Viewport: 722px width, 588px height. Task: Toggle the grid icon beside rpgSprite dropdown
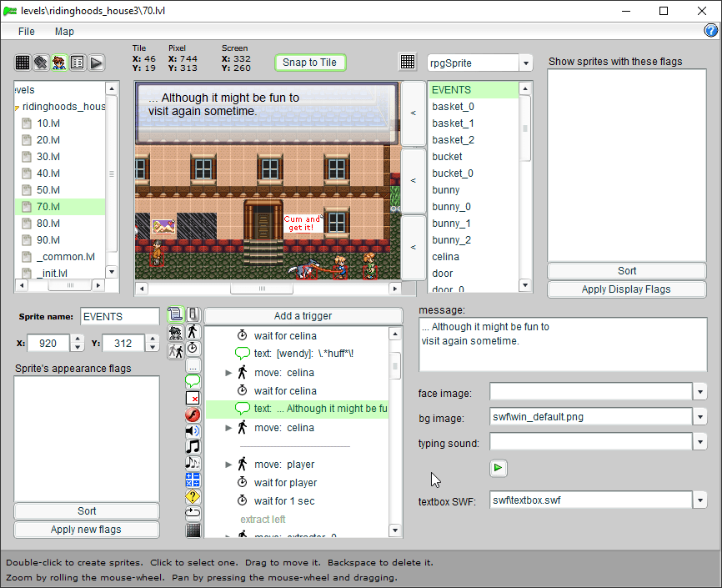[408, 63]
